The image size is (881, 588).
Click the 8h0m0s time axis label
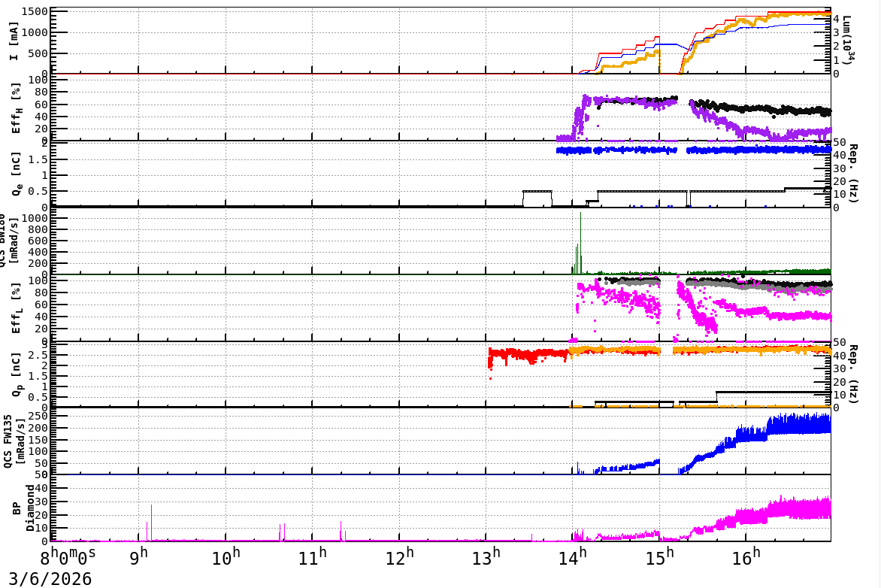68,556
